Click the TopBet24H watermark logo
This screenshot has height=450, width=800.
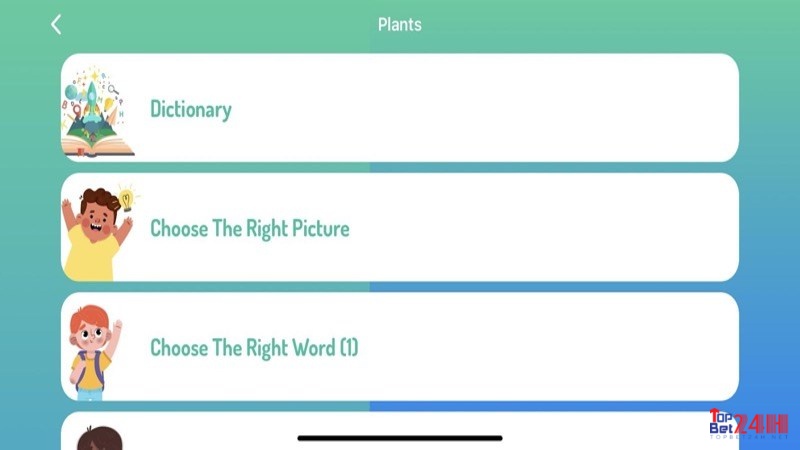coord(748,424)
